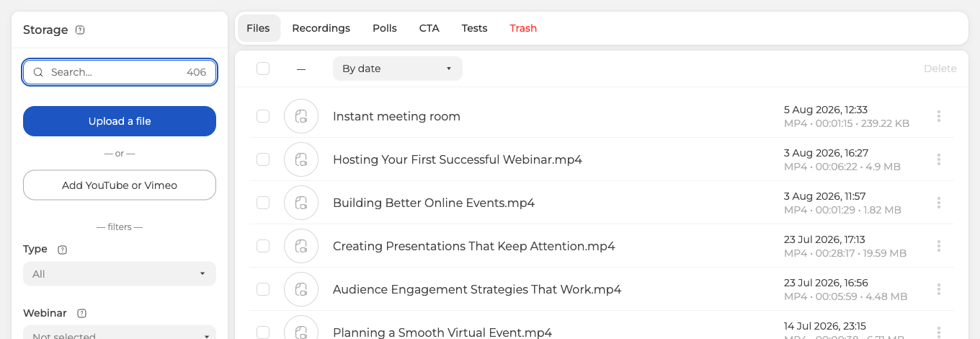980x339 pixels.
Task: Expand the Webinar filter dropdown
Action: 120,333
